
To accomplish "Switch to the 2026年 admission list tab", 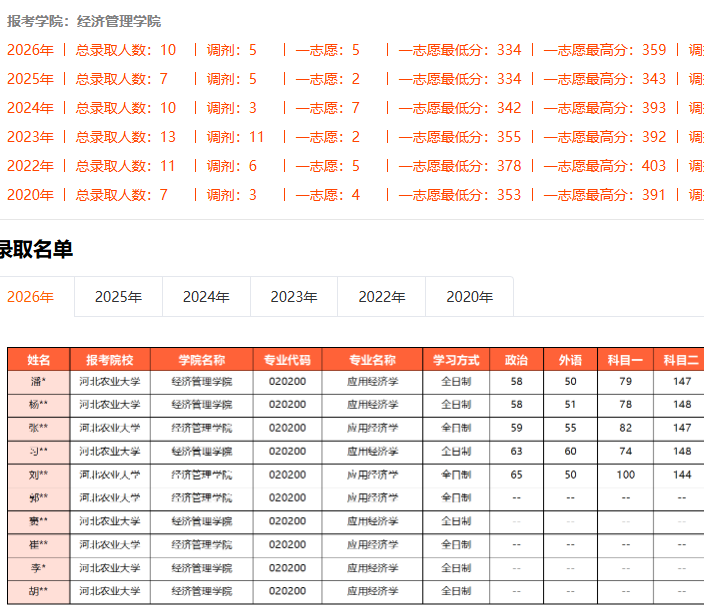I will click(x=31, y=297).
